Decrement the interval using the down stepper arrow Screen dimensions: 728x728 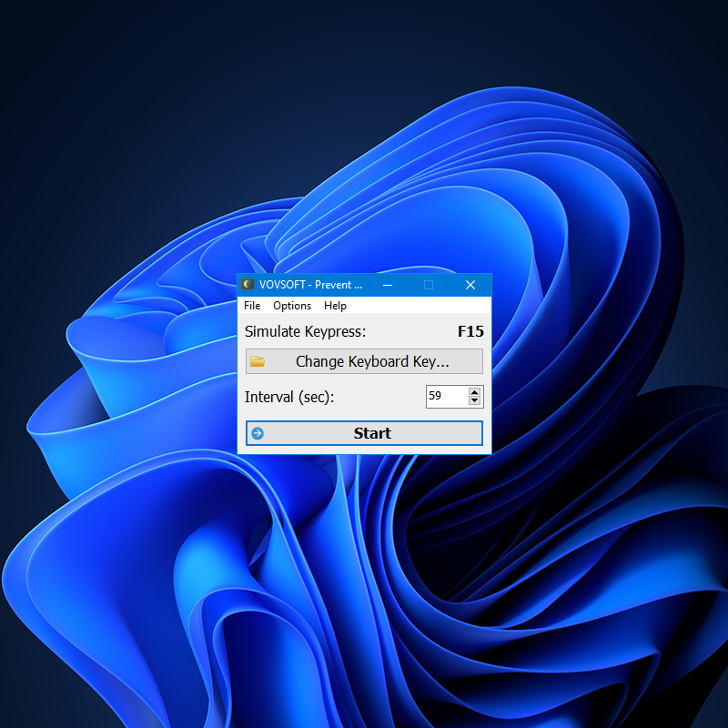(x=475, y=401)
